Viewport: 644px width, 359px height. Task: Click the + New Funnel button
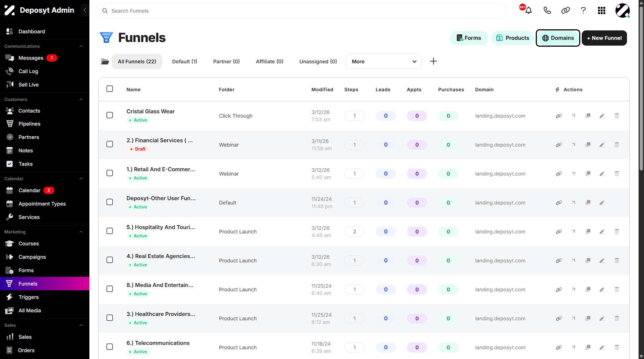point(604,38)
